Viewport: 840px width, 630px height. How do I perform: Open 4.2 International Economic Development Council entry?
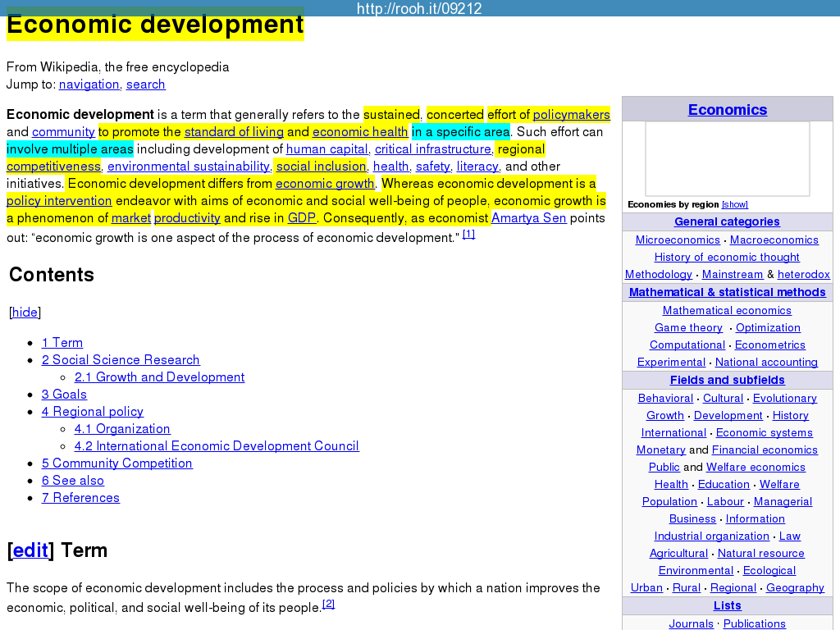click(217, 446)
